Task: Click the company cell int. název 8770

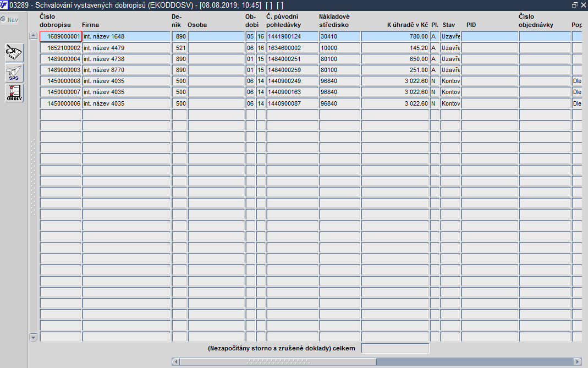Action: [127, 70]
